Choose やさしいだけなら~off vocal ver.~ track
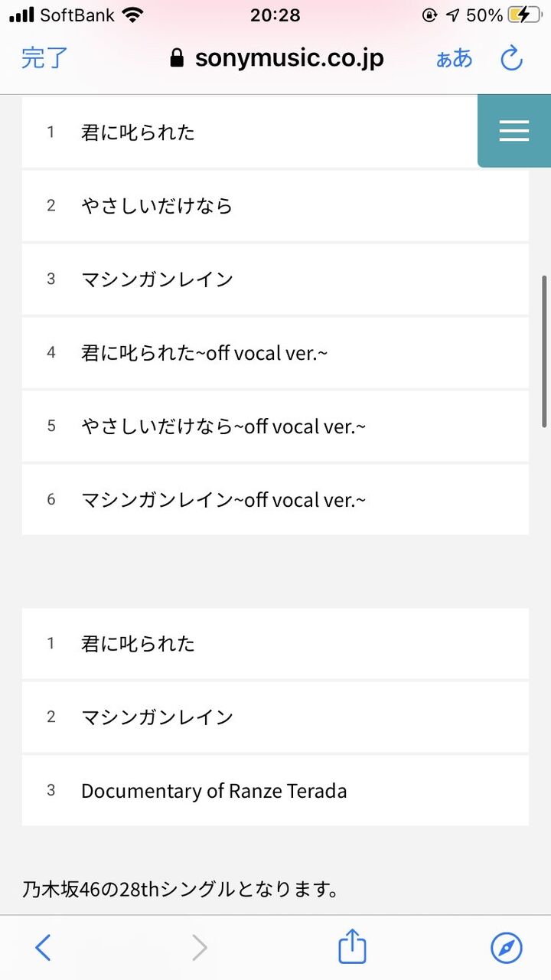This screenshot has height=980, width=551. click(x=275, y=426)
